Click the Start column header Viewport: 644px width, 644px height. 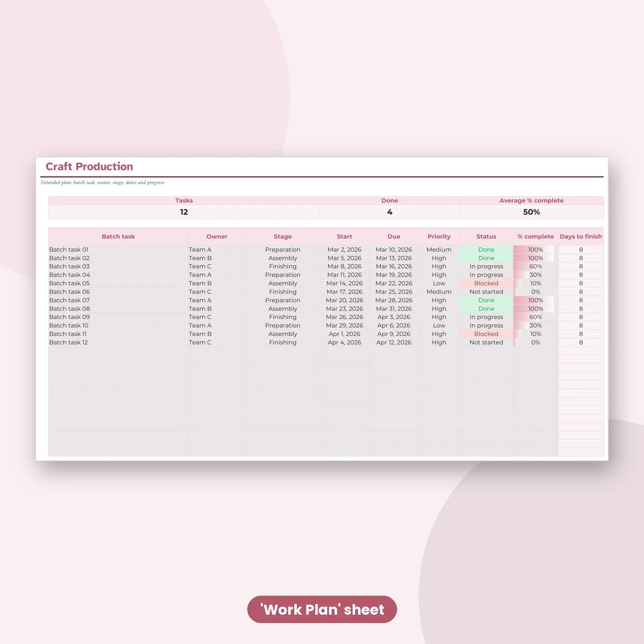coord(344,236)
